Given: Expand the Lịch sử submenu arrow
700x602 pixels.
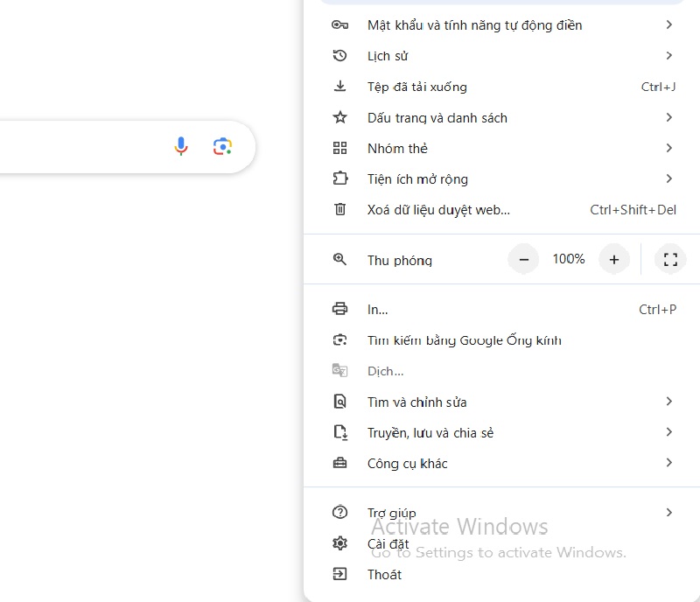Looking at the screenshot, I should 668,56.
